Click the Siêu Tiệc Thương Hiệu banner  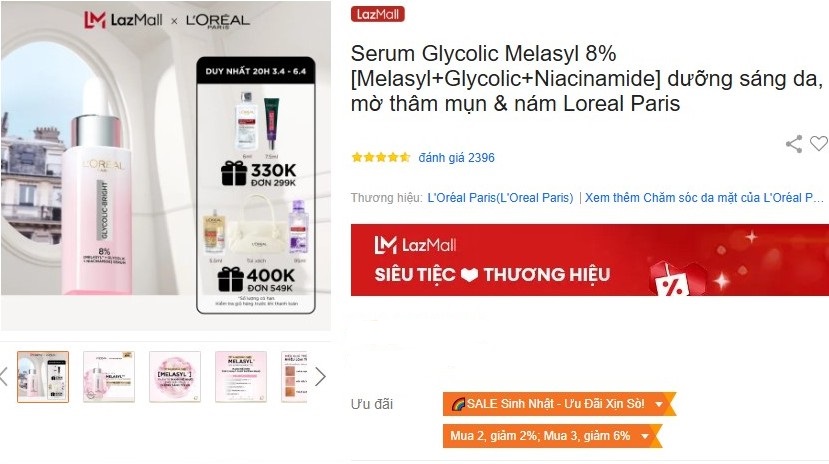click(x=590, y=259)
